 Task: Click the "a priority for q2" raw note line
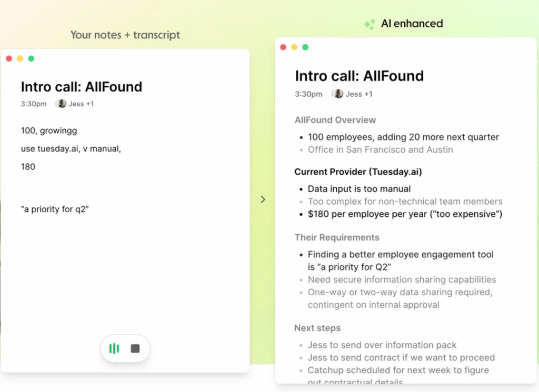(55, 209)
